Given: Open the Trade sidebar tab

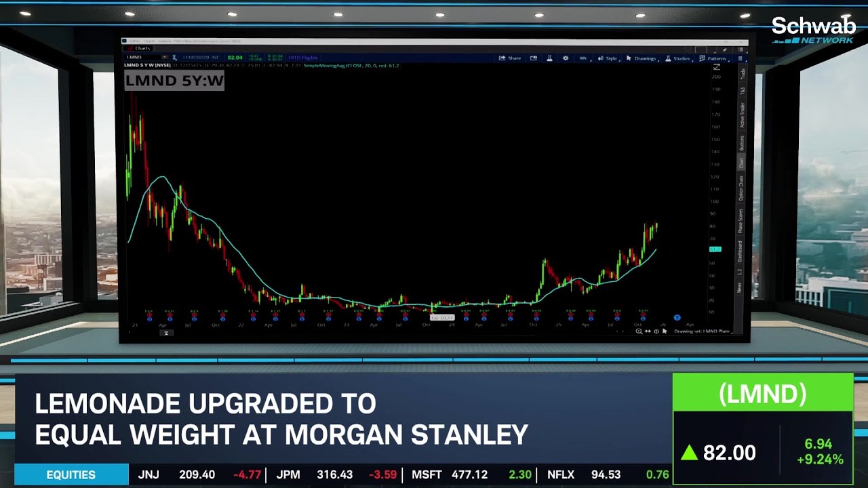Looking at the screenshot, I should 743,73.
